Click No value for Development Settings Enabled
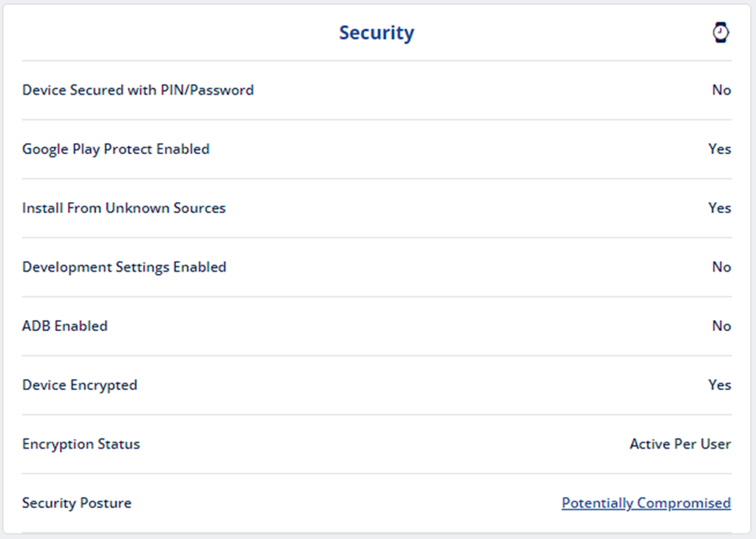 721,267
